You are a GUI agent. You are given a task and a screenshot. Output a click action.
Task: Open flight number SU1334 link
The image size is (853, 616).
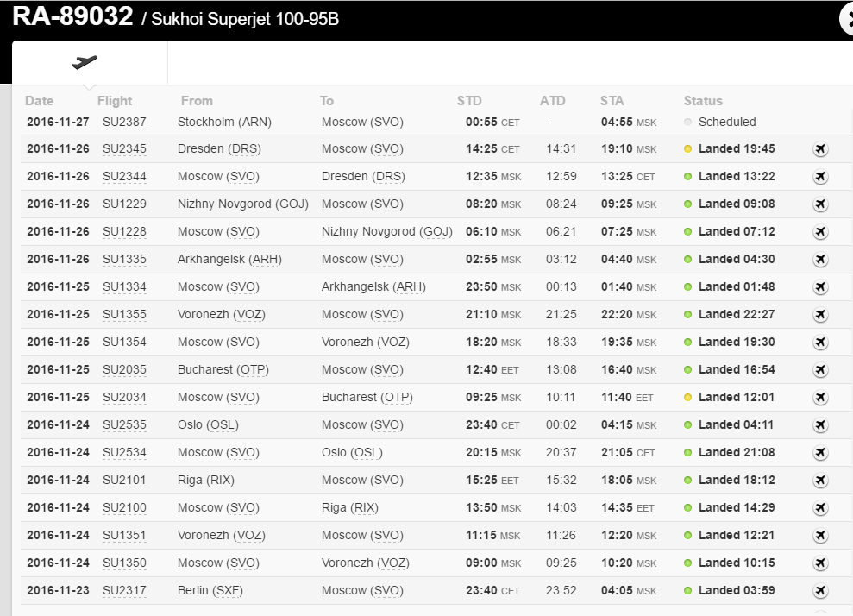(x=124, y=287)
